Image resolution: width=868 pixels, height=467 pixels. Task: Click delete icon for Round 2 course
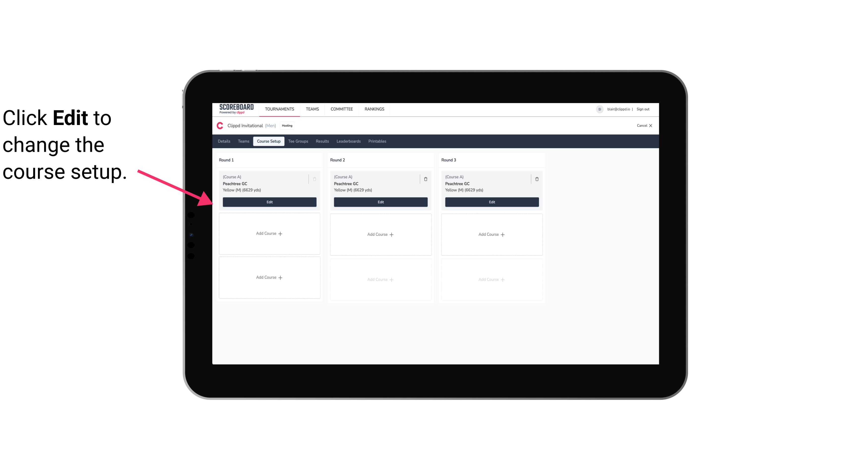(425, 178)
